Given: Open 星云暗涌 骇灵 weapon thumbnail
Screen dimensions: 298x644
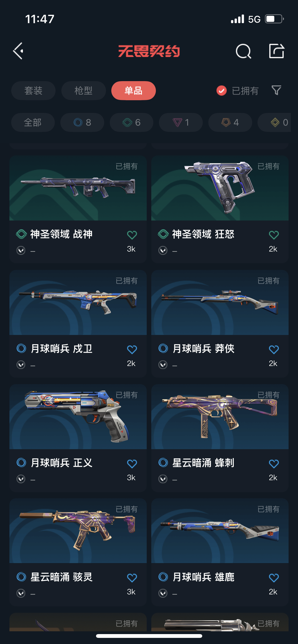Looking at the screenshot, I should pyautogui.click(x=78, y=531).
